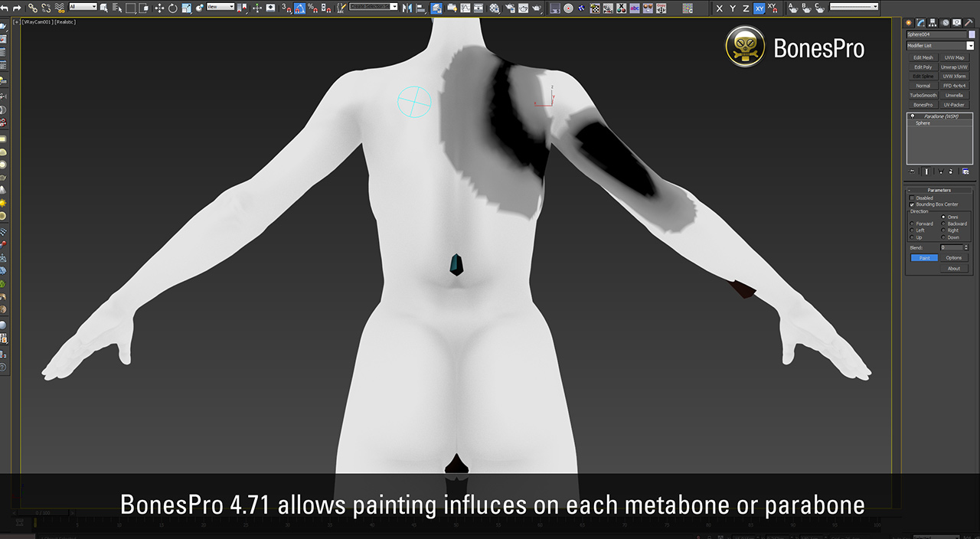The image size is (980, 539).
Task: Toggle Spinner Snap icon
Action: click(x=325, y=8)
